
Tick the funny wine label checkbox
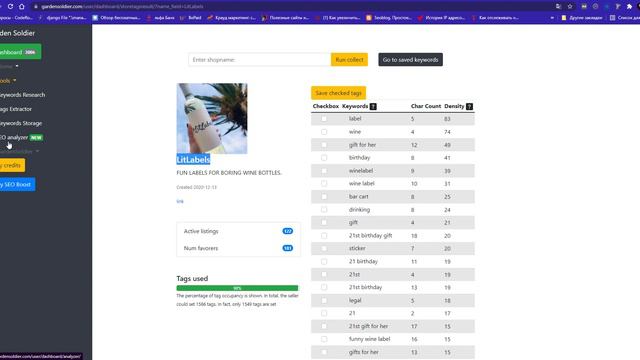324,339
